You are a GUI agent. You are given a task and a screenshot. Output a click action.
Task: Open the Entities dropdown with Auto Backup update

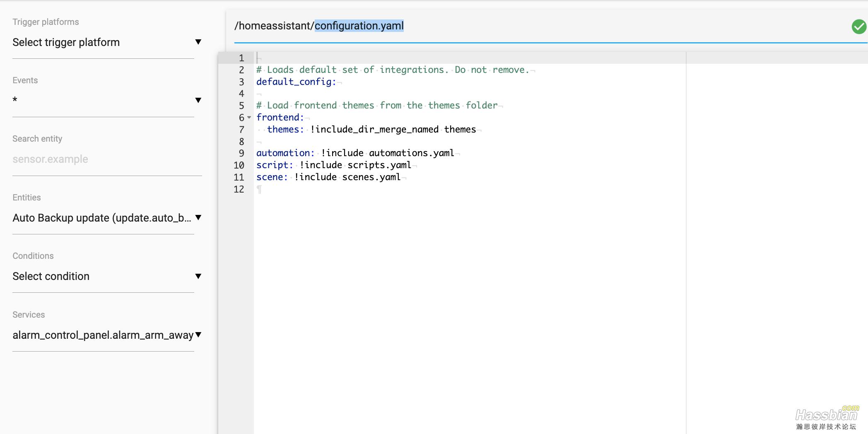(x=107, y=218)
